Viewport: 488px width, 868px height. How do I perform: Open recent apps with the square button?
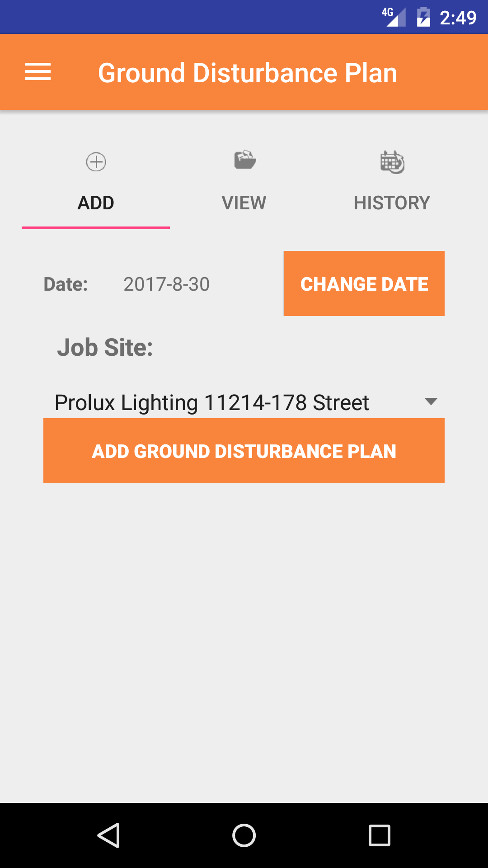pos(380,835)
